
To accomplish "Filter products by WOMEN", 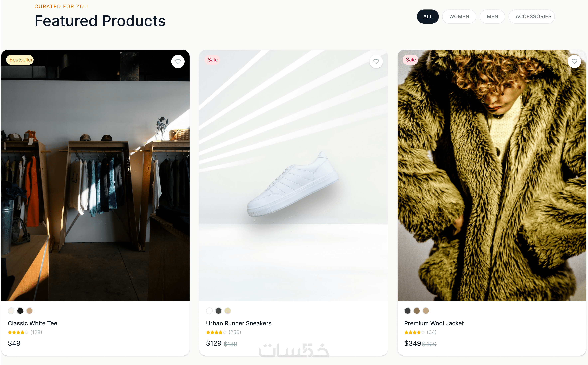I will [x=459, y=16].
